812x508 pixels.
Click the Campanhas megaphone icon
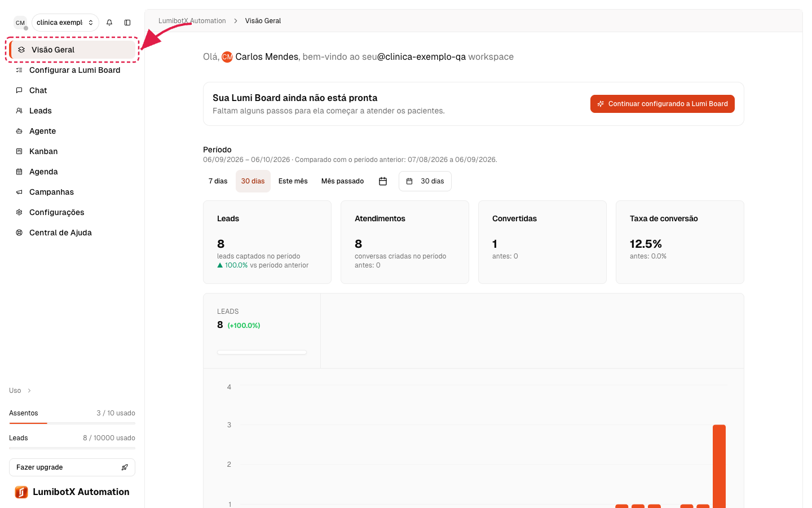point(19,192)
